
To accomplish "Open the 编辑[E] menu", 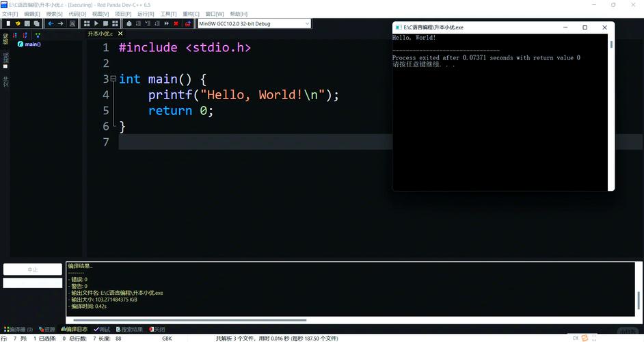I will click(32, 14).
